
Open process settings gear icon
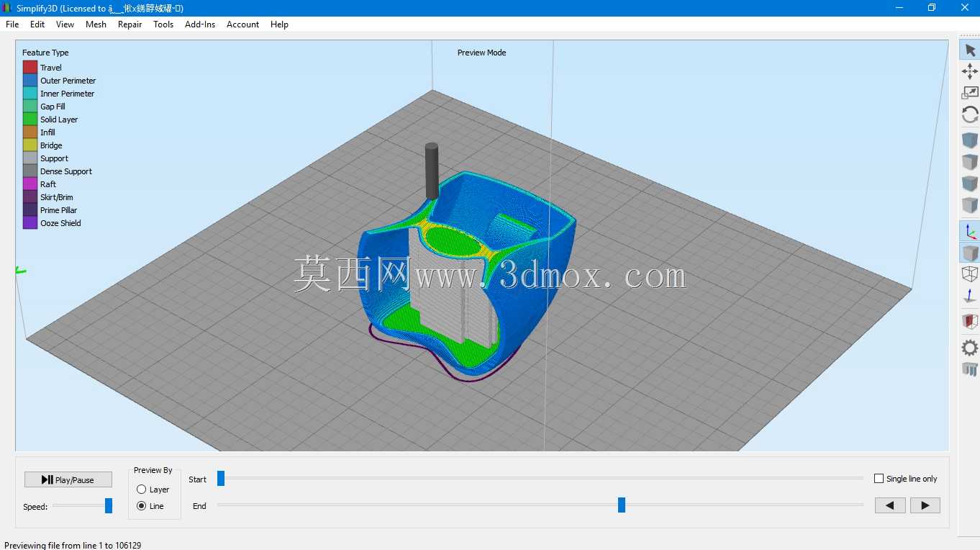(970, 348)
